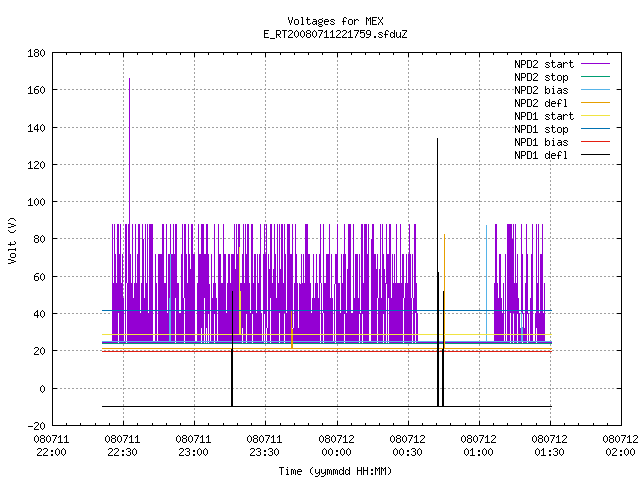Click the 080711 22:30 x-axis tick label
Screen dimensions: 640x480
[x=122, y=446]
